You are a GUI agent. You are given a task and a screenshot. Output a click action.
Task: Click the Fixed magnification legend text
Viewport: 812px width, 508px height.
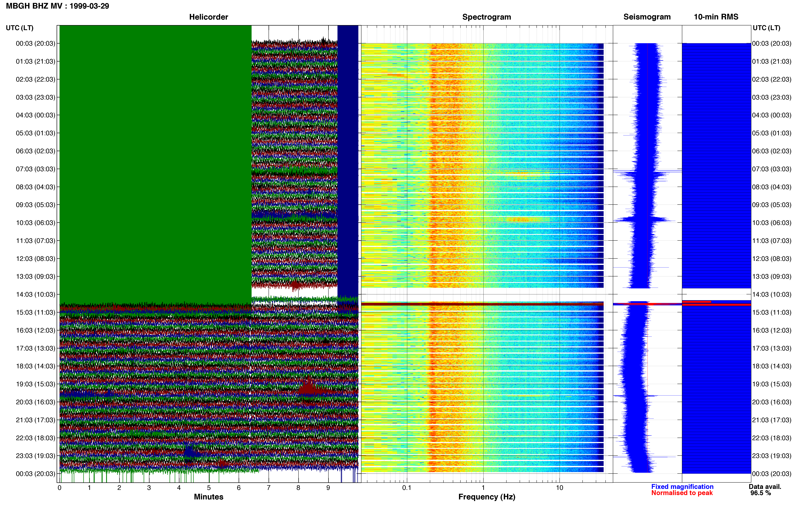pyautogui.click(x=682, y=487)
